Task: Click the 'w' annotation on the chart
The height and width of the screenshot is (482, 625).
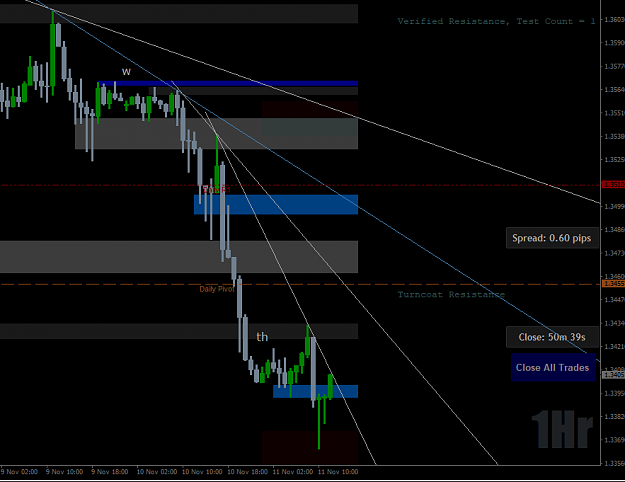Action: [x=126, y=72]
